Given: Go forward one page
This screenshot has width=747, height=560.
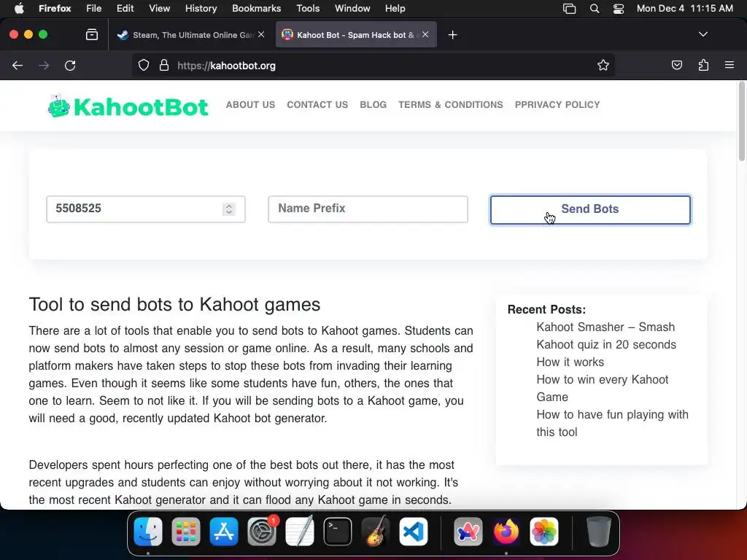Looking at the screenshot, I should [x=44, y=65].
